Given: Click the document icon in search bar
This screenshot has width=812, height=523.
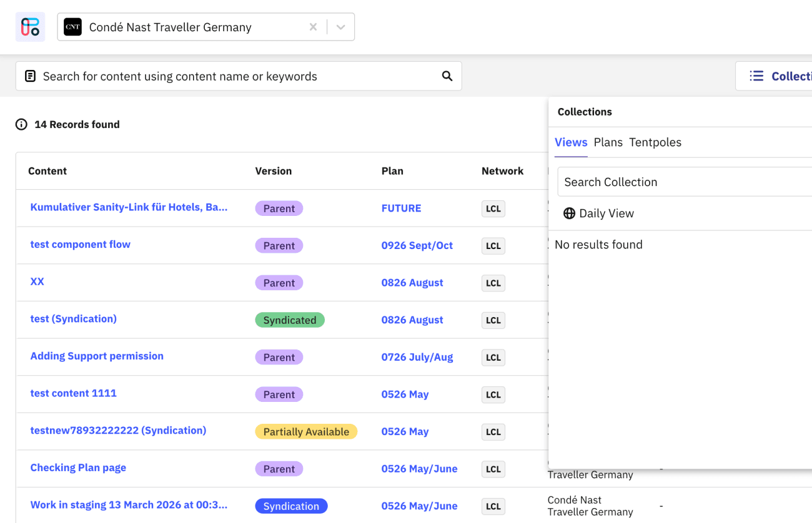Looking at the screenshot, I should 30,76.
